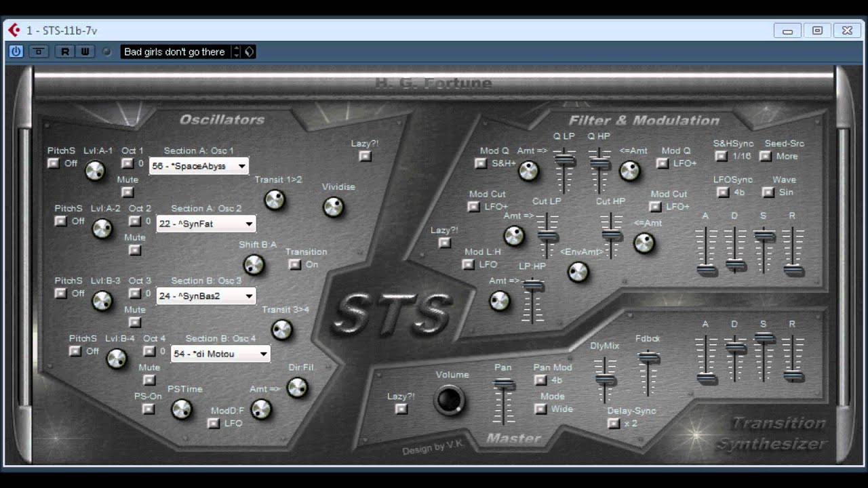Screen dimensions: 868x488
Task: Mute oscillator 3
Action: 135,322
